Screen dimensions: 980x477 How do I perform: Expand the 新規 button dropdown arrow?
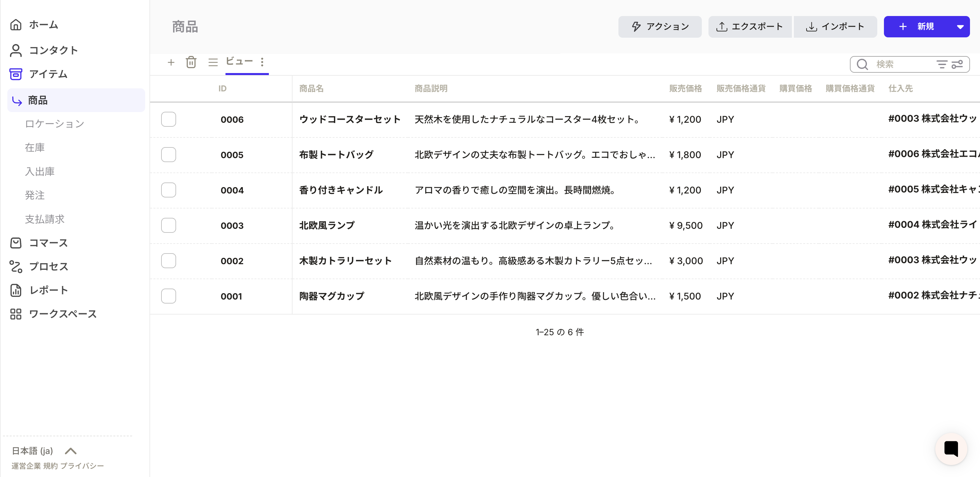960,27
